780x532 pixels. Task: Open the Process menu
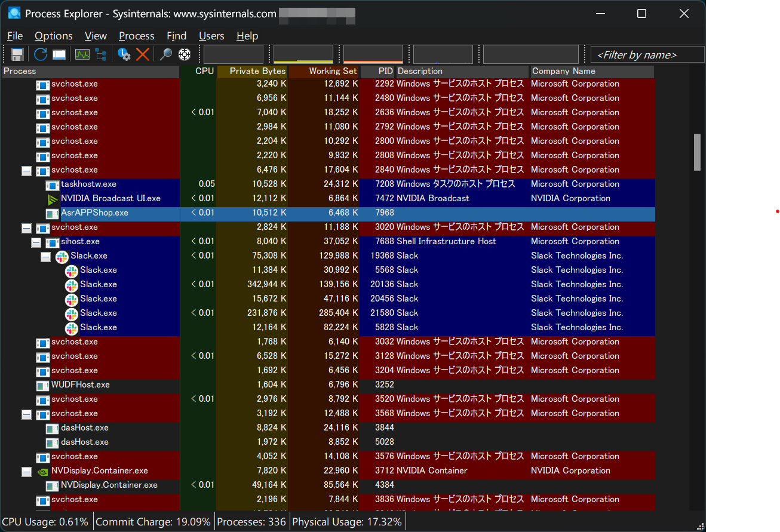137,36
